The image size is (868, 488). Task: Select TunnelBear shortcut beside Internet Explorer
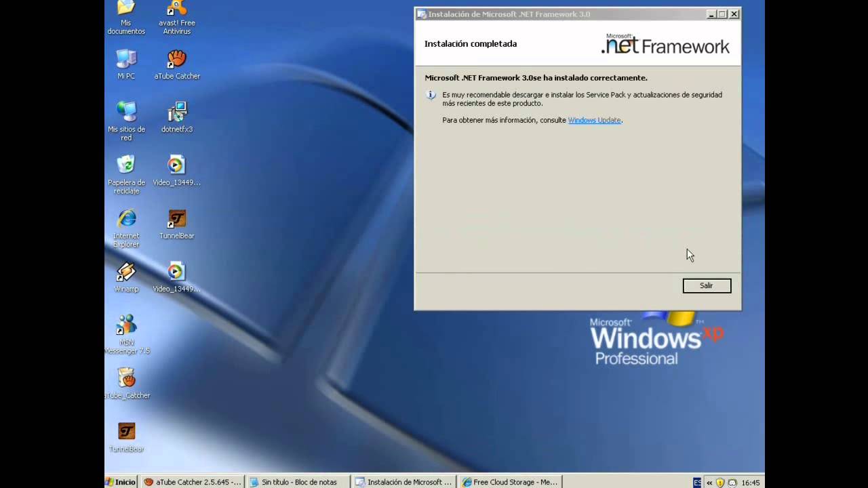click(177, 224)
